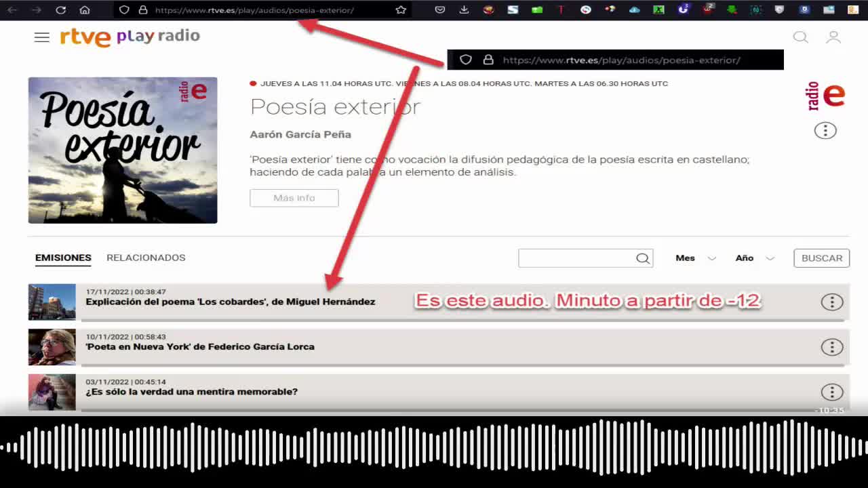Click the author name Aarón García Peña
The image size is (868, 488).
click(300, 134)
